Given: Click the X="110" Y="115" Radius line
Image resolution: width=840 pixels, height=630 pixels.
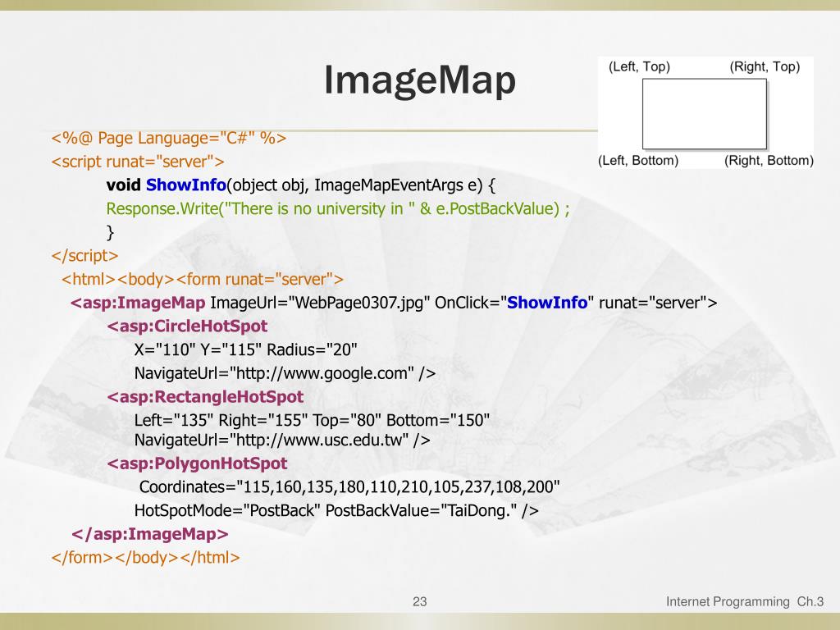Looking at the screenshot, I should pyautogui.click(x=246, y=349).
